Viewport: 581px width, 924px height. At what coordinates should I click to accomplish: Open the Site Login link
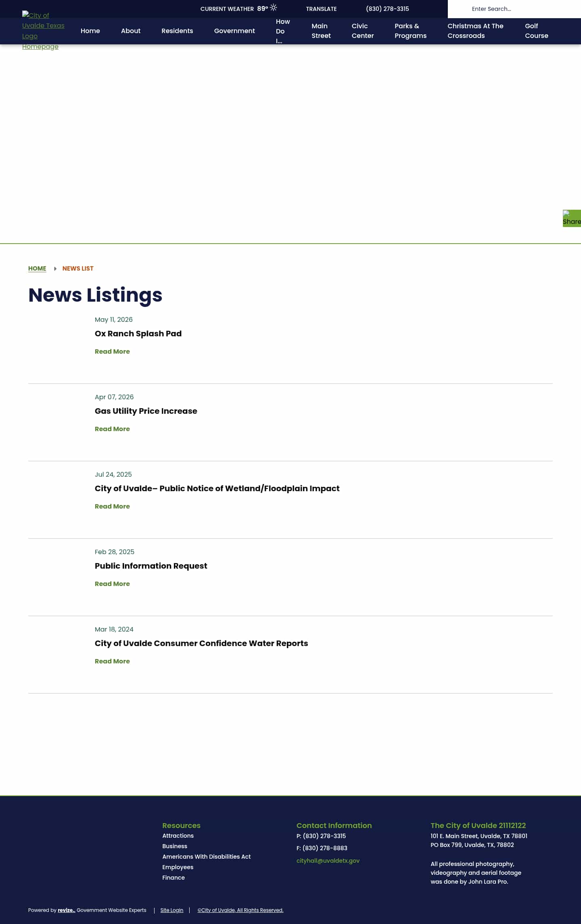coord(172,910)
